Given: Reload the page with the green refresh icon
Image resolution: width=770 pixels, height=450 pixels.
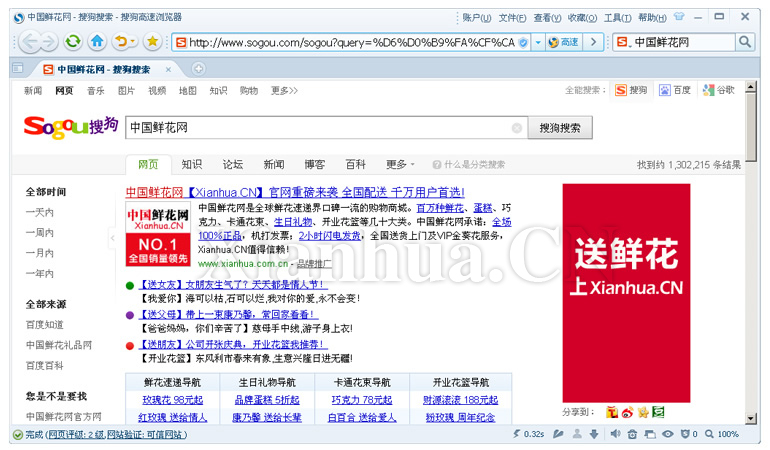Looking at the screenshot, I should point(73,41).
